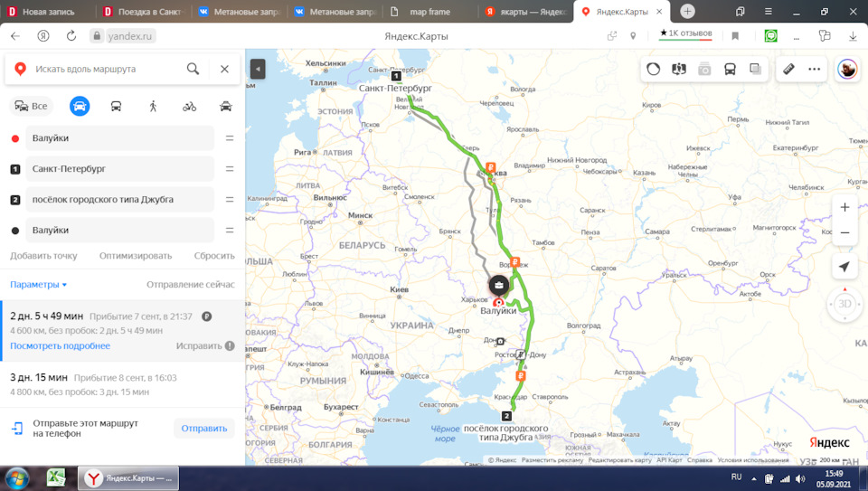
Task: Click the RU language indicator in tray
Action: click(x=736, y=477)
